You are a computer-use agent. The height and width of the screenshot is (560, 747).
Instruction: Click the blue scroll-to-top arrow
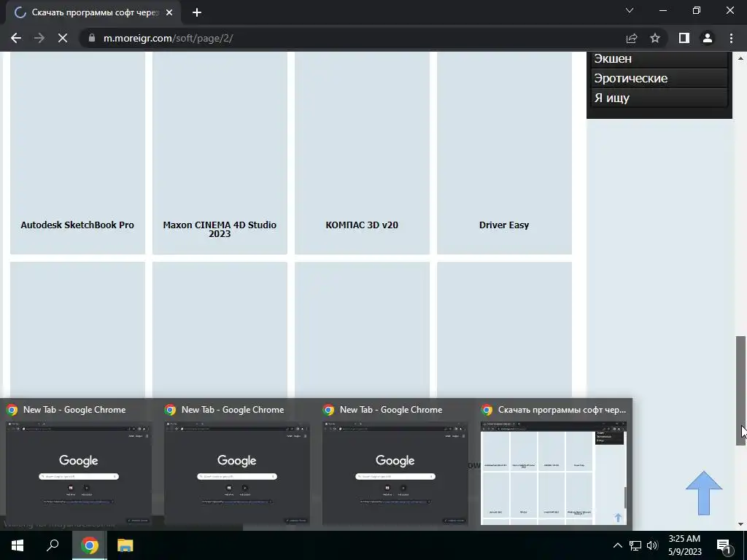click(704, 493)
